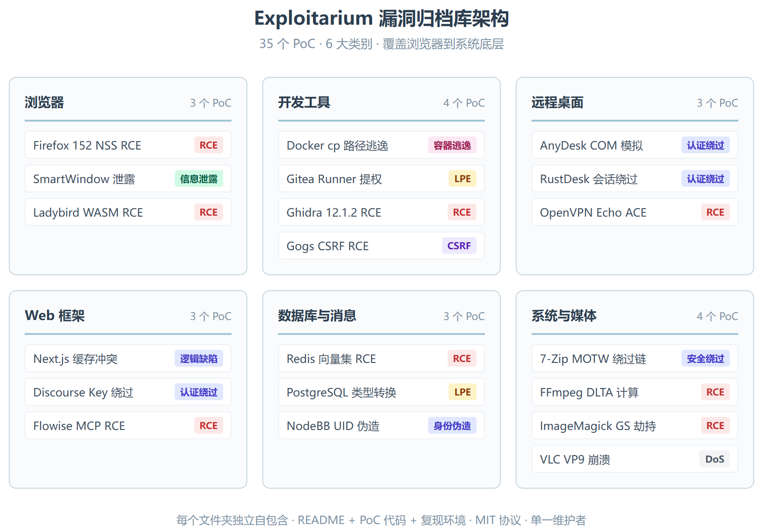Click the 身份伪造 tag on NodeBB
Viewport: 763px width, 532px height.
(452, 426)
